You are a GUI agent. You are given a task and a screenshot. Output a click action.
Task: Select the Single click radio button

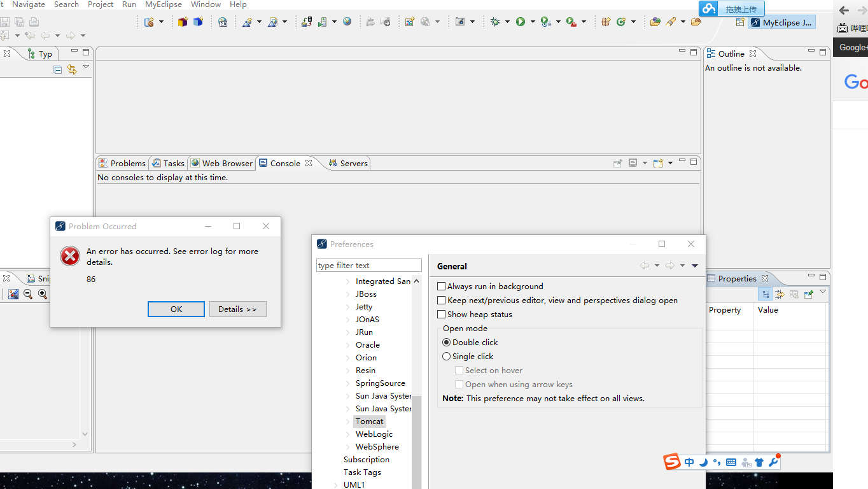[x=447, y=357]
